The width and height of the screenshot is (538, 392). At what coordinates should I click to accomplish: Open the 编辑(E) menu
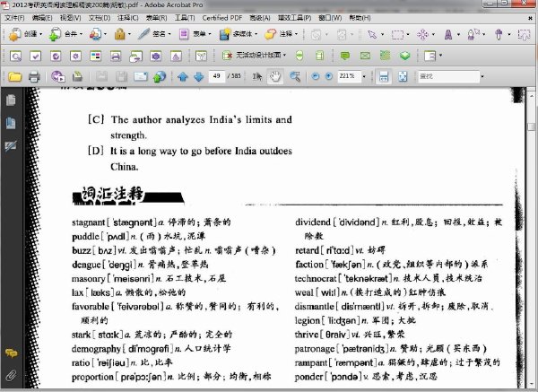click(x=42, y=18)
